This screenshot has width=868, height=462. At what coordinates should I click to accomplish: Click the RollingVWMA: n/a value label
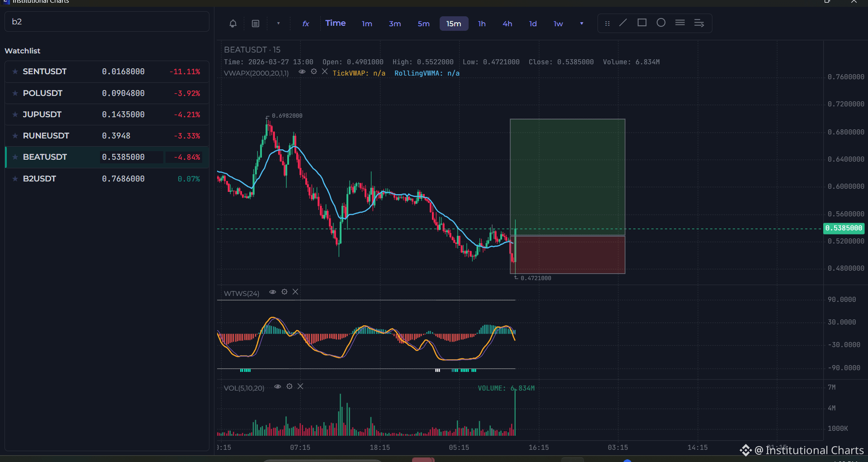[x=427, y=73]
